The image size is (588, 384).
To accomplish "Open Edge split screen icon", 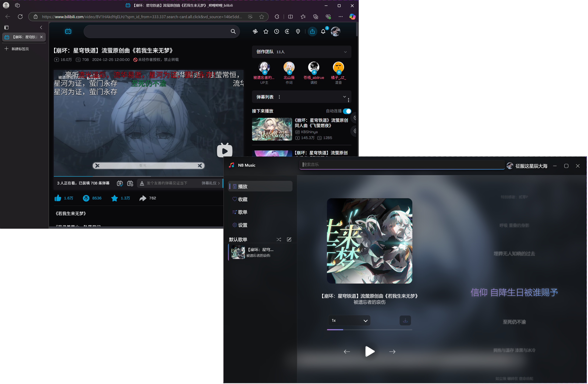I will coord(291,16).
